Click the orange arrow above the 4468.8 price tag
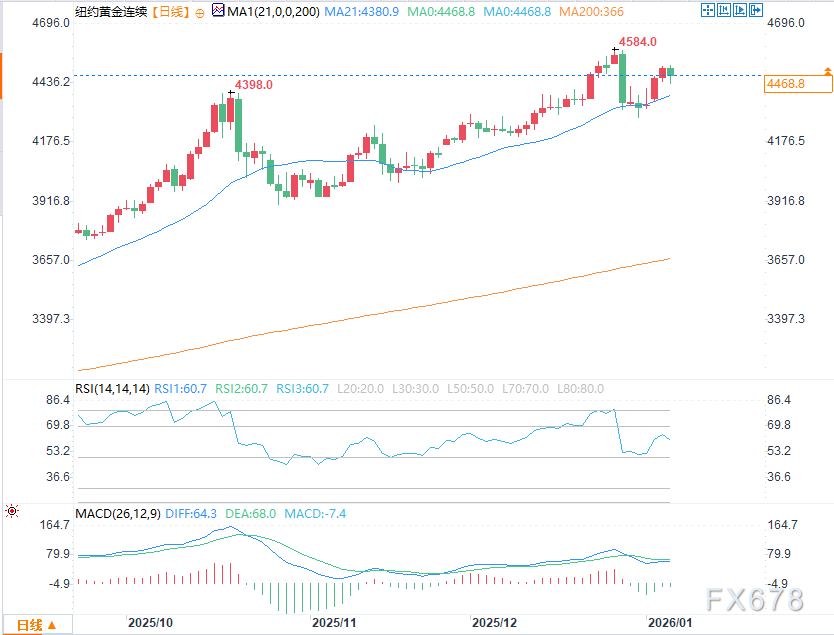The image size is (834, 635). (827, 71)
